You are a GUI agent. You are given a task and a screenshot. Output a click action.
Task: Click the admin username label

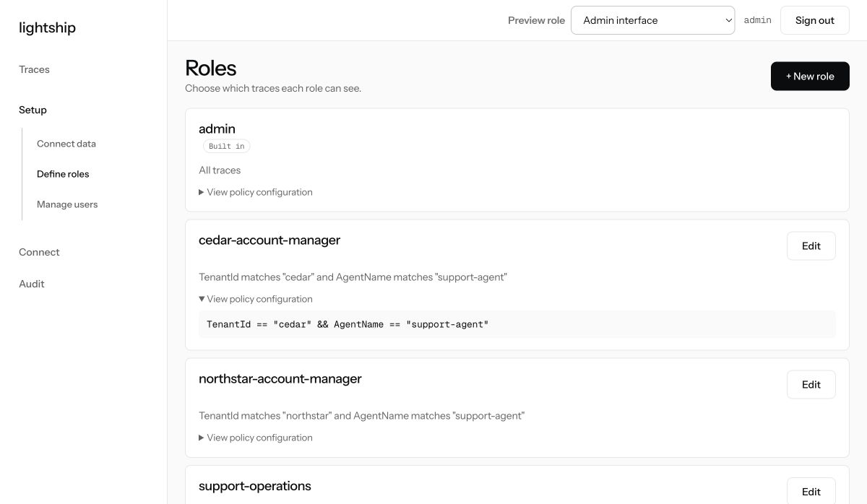(x=757, y=20)
